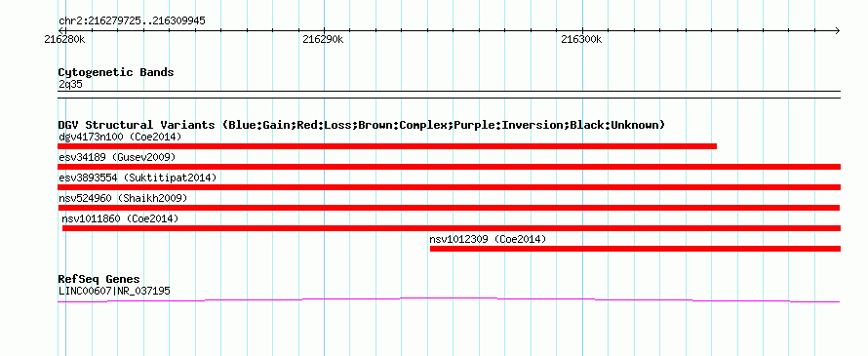Select the short red bar under nsv1012309
The height and width of the screenshot is (356, 868).
[x=636, y=249]
